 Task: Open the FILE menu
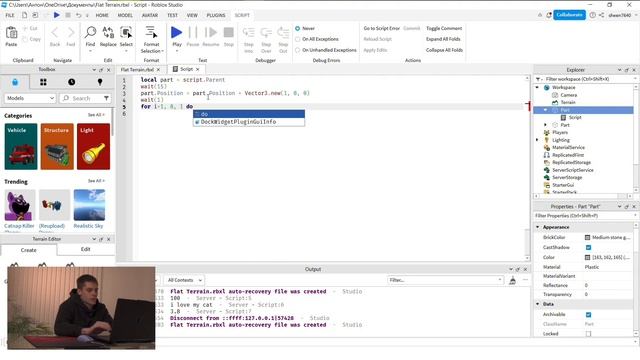tap(10, 15)
